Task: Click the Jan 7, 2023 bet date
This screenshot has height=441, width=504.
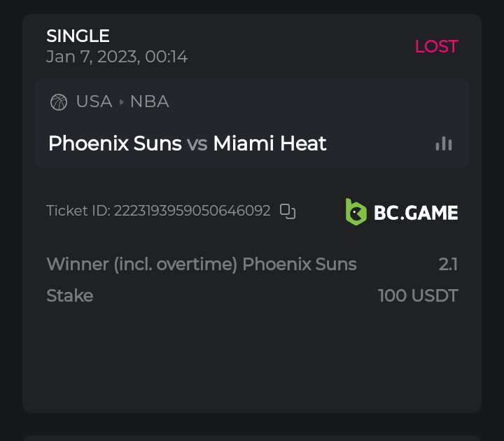Action: (x=117, y=57)
